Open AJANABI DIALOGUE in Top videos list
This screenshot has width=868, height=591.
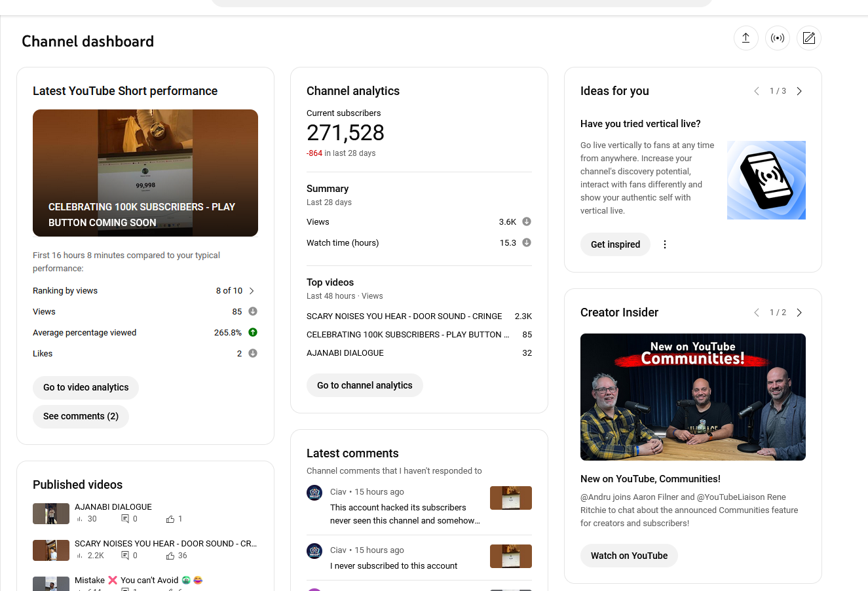pos(345,353)
